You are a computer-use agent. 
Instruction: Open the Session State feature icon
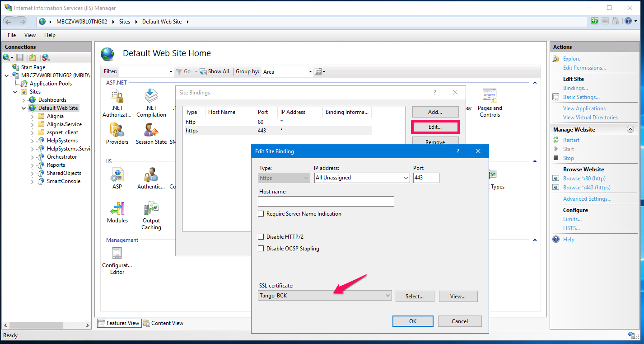click(x=151, y=131)
